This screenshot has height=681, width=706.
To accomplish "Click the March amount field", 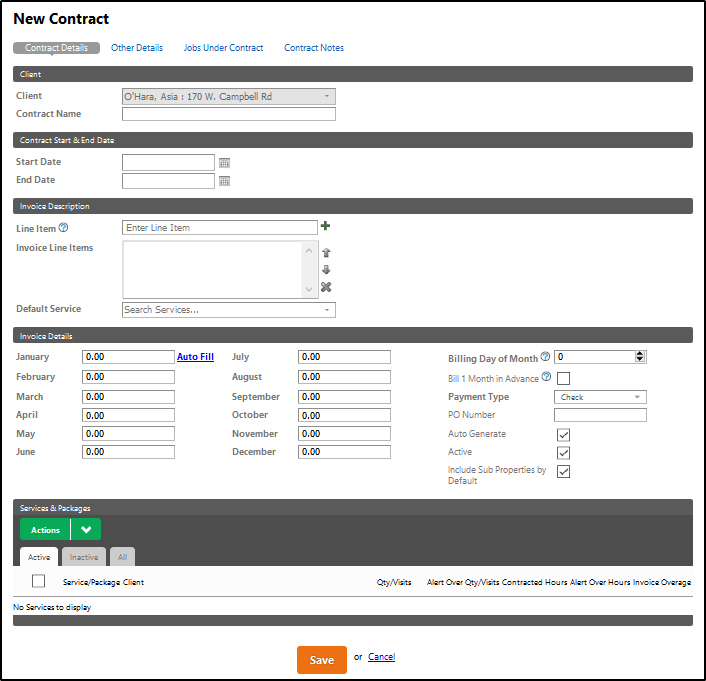I will (128, 397).
